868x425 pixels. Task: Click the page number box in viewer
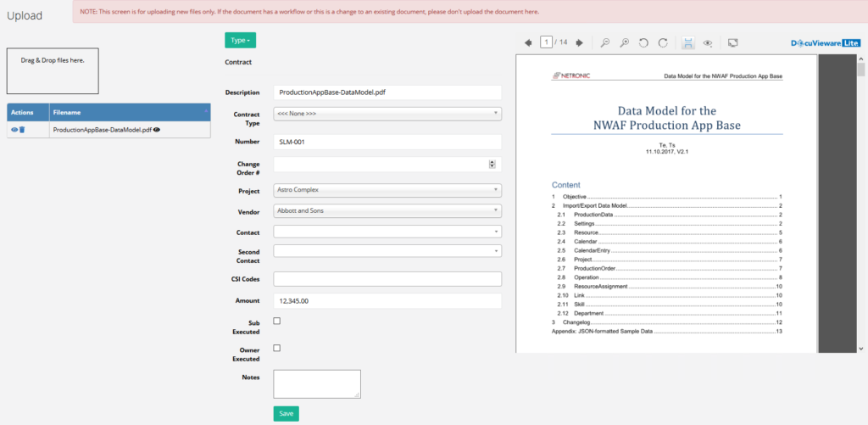point(547,42)
